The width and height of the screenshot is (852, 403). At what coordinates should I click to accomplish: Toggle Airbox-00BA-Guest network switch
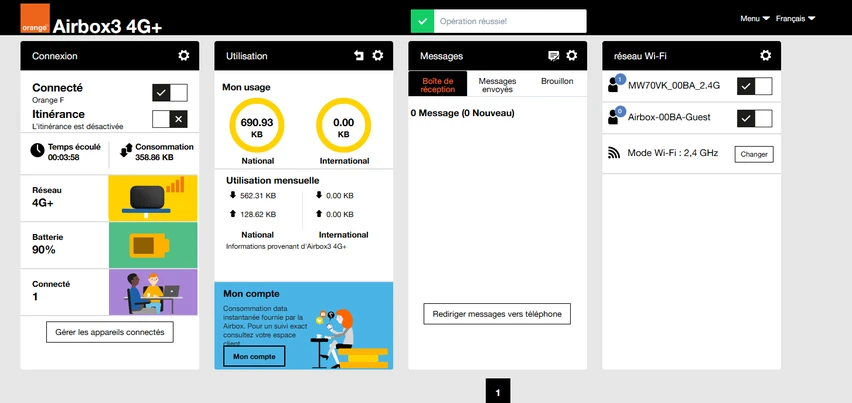pyautogui.click(x=754, y=118)
